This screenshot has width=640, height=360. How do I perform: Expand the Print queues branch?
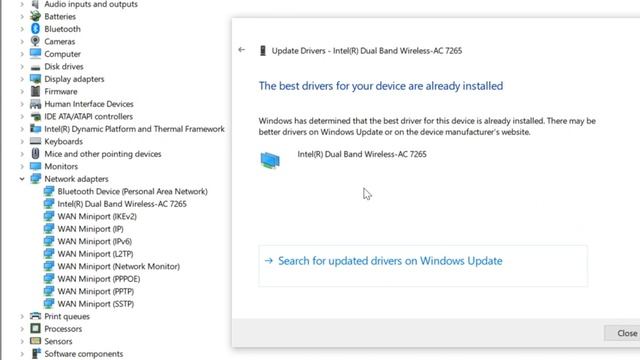coord(22,316)
